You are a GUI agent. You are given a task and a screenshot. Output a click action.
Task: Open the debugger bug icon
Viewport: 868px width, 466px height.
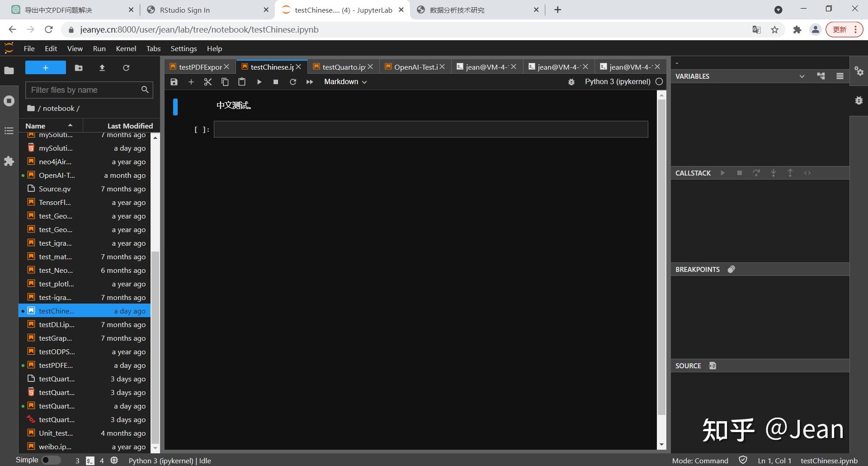tap(571, 82)
